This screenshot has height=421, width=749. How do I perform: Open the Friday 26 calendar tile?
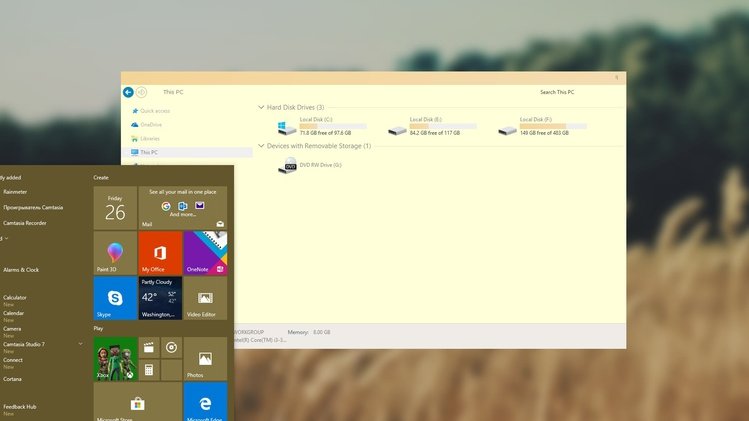pos(115,208)
